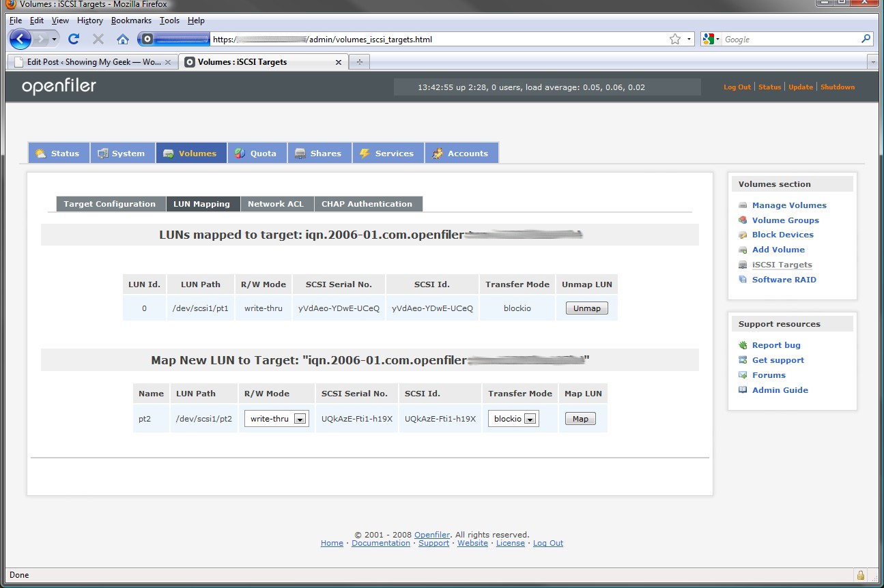Screen dimensions: 884x588
Task: Click the Google search engine icon
Action: (708, 39)
